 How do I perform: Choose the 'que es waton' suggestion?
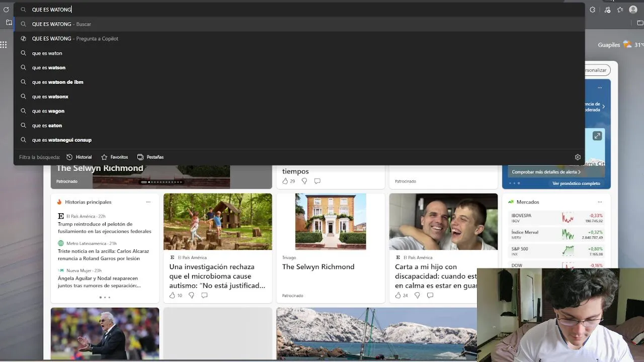coord(299,53)
